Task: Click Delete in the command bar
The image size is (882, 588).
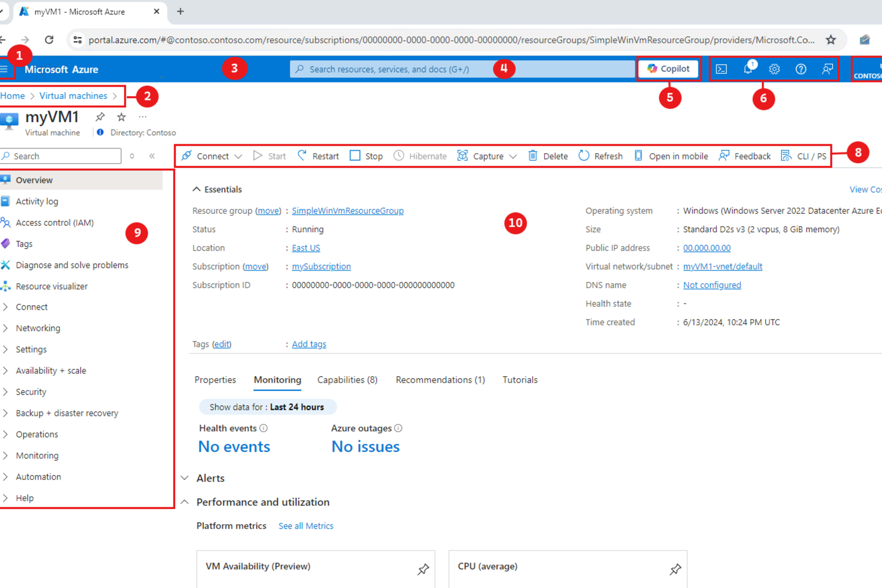Action: (x=548, y=156)
